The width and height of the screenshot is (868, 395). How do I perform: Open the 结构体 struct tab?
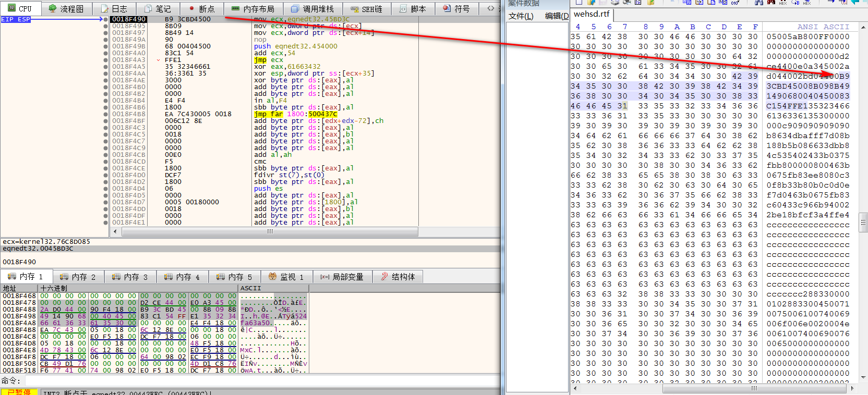(x=398, y=277)
